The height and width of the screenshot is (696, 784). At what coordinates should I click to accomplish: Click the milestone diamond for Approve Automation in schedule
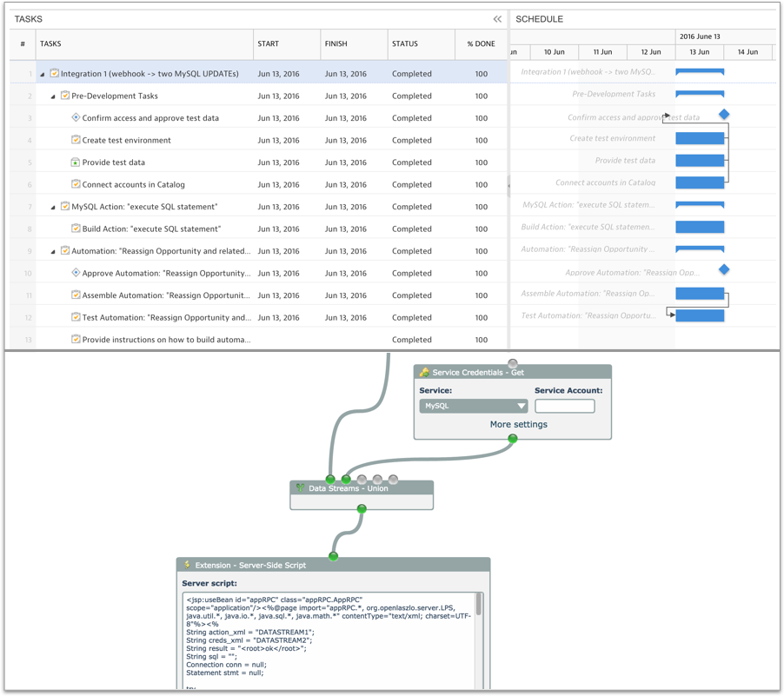724,270
